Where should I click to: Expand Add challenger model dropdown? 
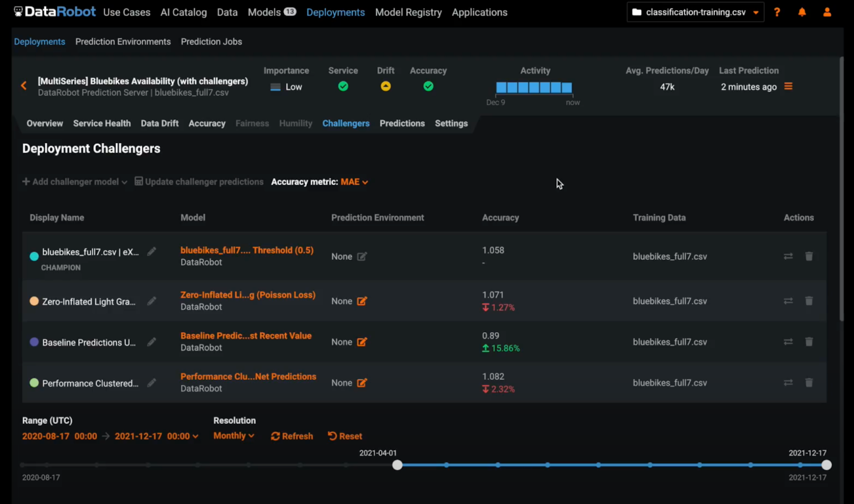75,182
